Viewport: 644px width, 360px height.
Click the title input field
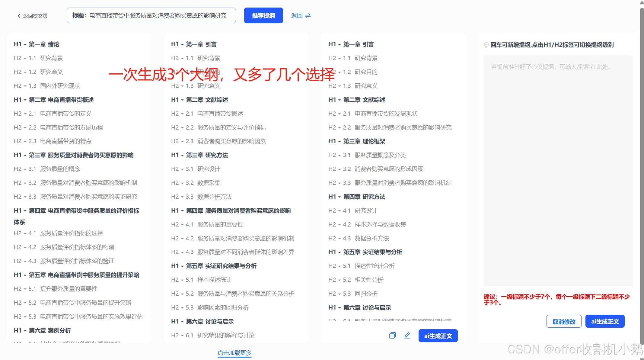pos(151,15)
